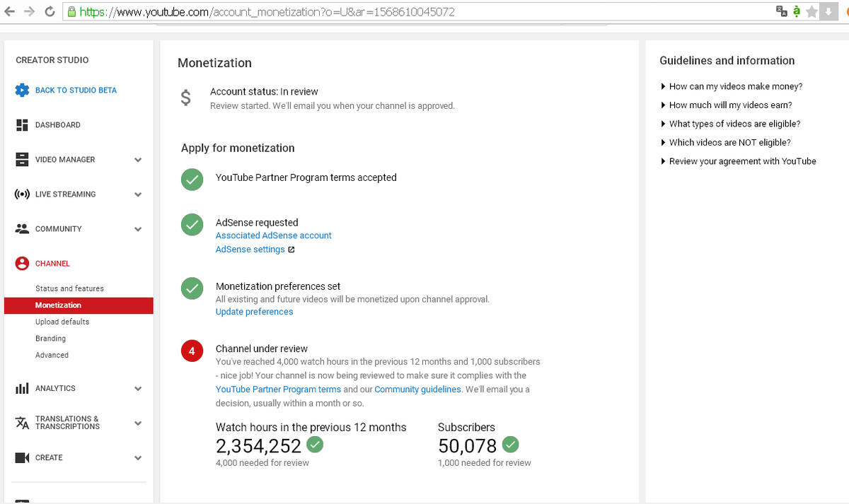The width and height of the screenshot is (849, 504).
Task: Click the browser forward arrow
Action: pos(30,12)
